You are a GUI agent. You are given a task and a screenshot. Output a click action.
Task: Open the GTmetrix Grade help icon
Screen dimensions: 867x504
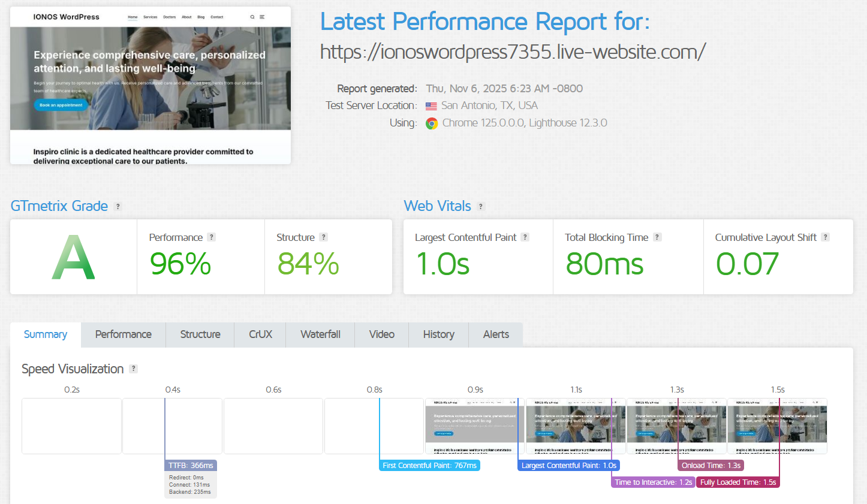118,206
